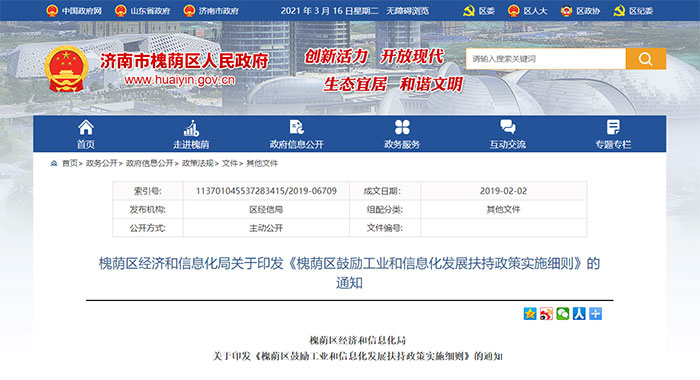Screen dimensions: 700x380
Task: Click breadcrumb 政务公开 link
Action: point(101,163)
